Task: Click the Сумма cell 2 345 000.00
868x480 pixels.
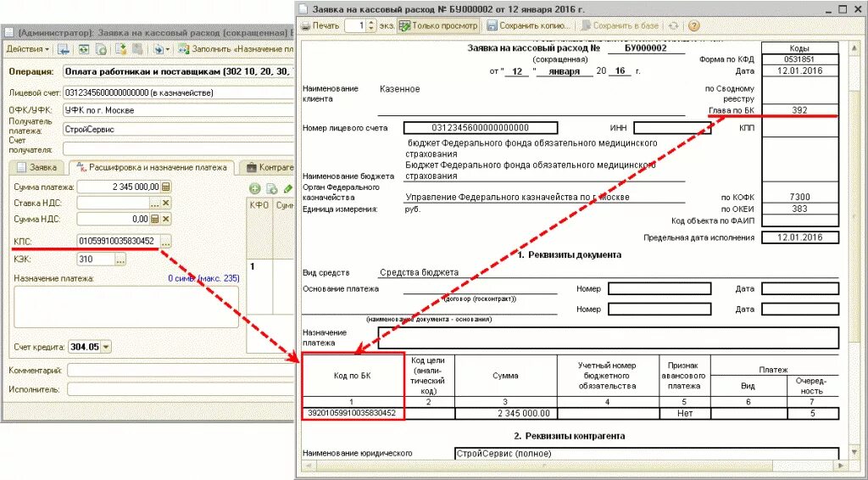Action: [505, 413]
